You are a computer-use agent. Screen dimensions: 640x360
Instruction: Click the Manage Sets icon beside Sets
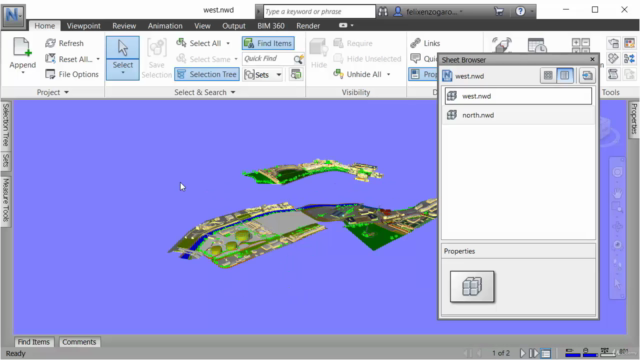296,74
